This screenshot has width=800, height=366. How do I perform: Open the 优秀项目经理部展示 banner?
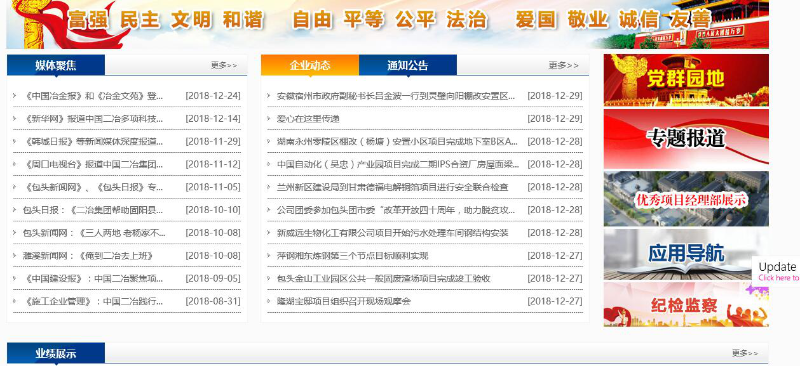pos(686,199)
